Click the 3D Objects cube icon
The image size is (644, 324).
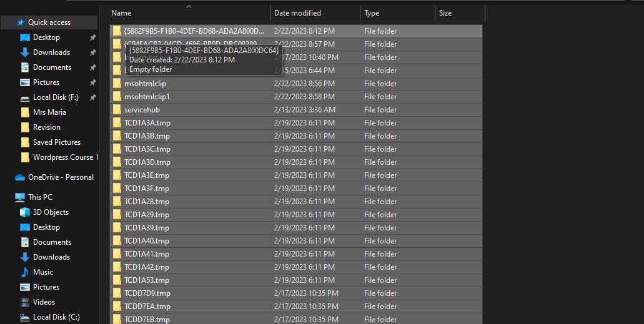point(25,212)
